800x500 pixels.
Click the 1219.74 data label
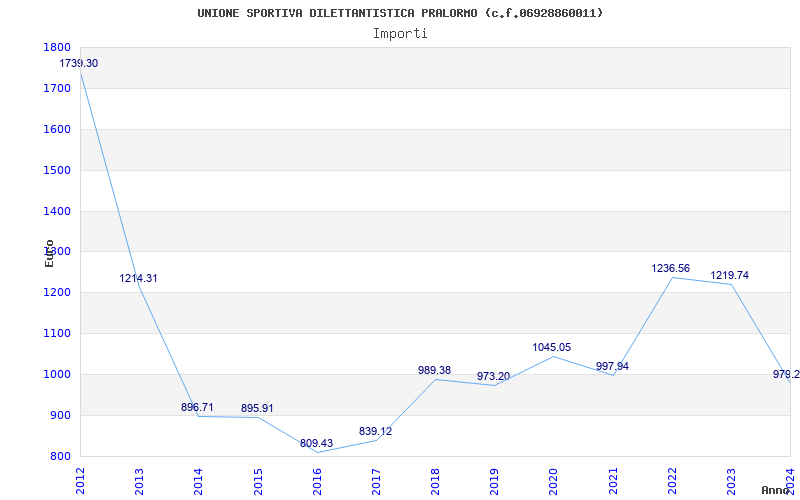click(730, 276)
